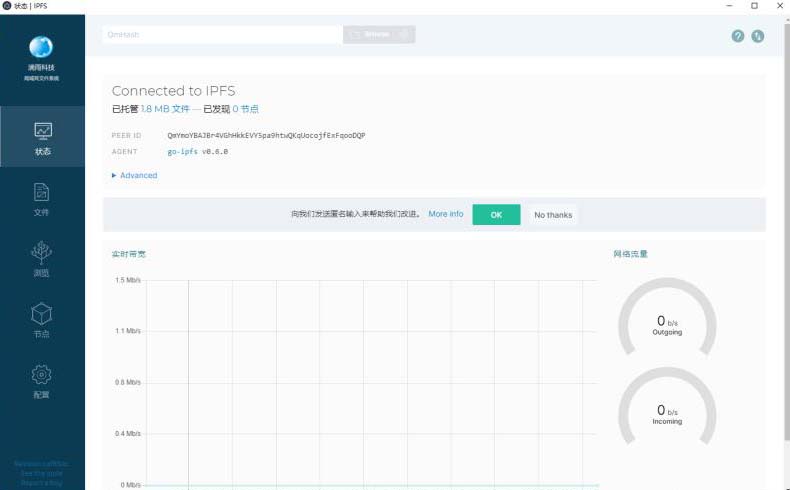Viewport: 790px width, 490px height.
Task: Click the globe logo in the sidebar
Action: pos(41,46)
